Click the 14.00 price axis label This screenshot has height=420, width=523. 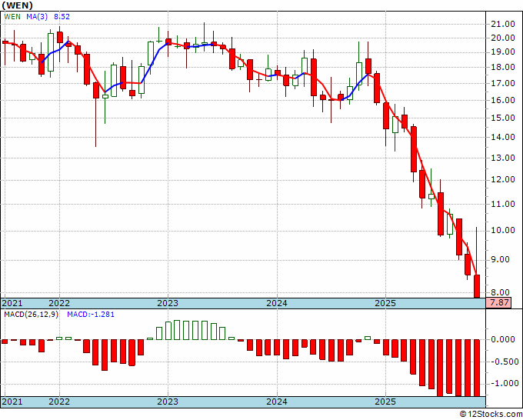point(503,137)
